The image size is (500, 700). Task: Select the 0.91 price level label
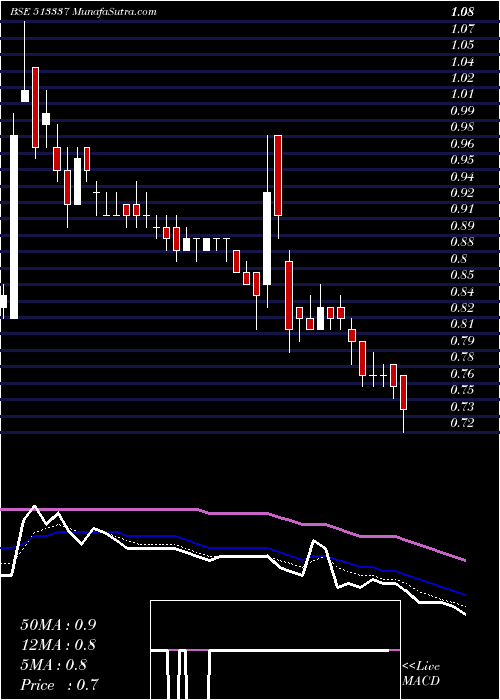click(462, 208)
